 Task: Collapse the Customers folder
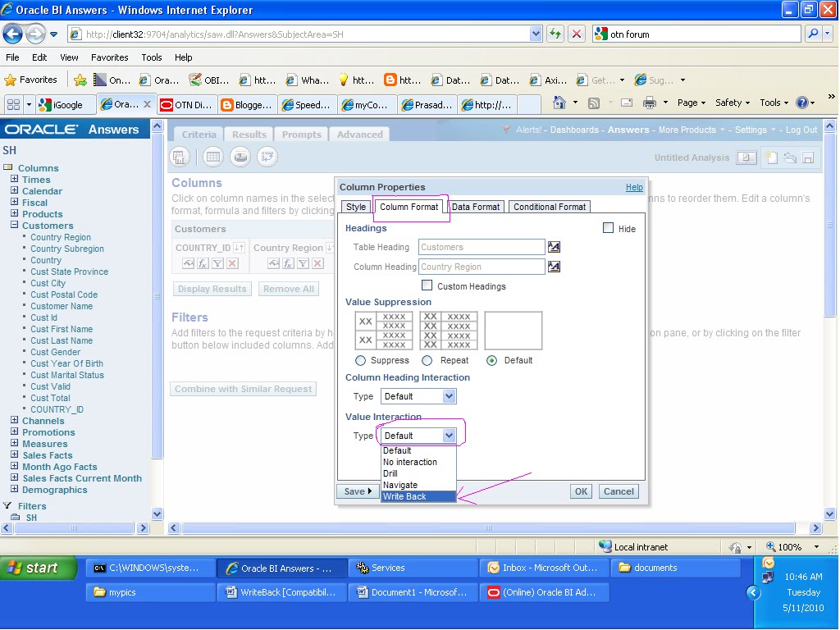point(15,225)
